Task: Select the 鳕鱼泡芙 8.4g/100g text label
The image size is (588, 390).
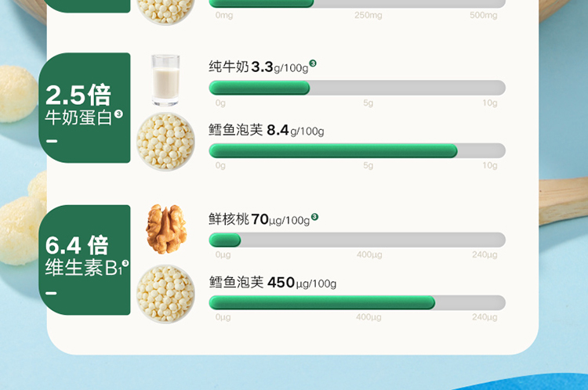Action: pos(266,131)
